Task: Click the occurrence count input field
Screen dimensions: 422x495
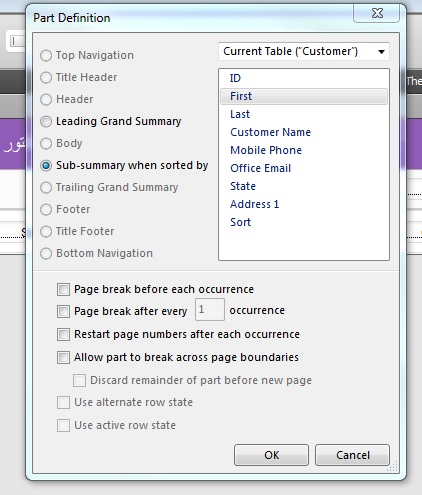Action: (x=210, y=310)
